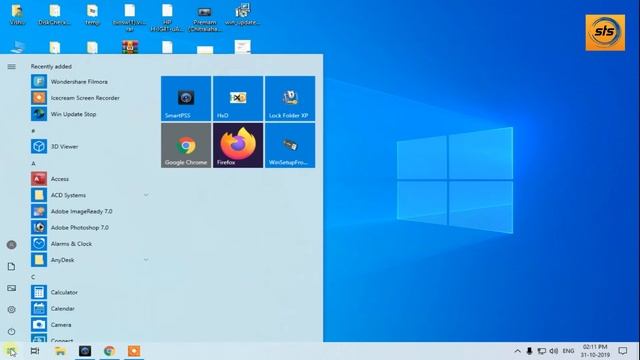This screenshot has width=640, height=360.
Task: Open the Lock Folder XP tile
Action: tap(290, 98)
